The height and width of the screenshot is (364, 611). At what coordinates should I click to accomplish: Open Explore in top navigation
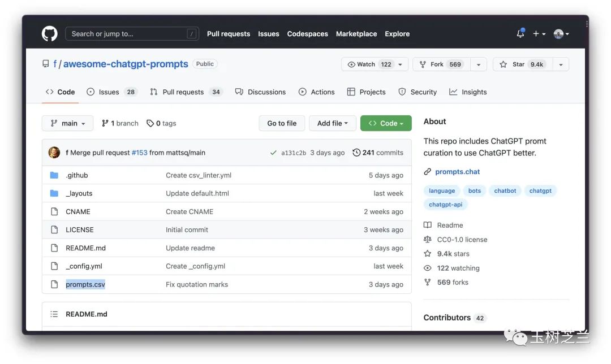tap(397, 34)
